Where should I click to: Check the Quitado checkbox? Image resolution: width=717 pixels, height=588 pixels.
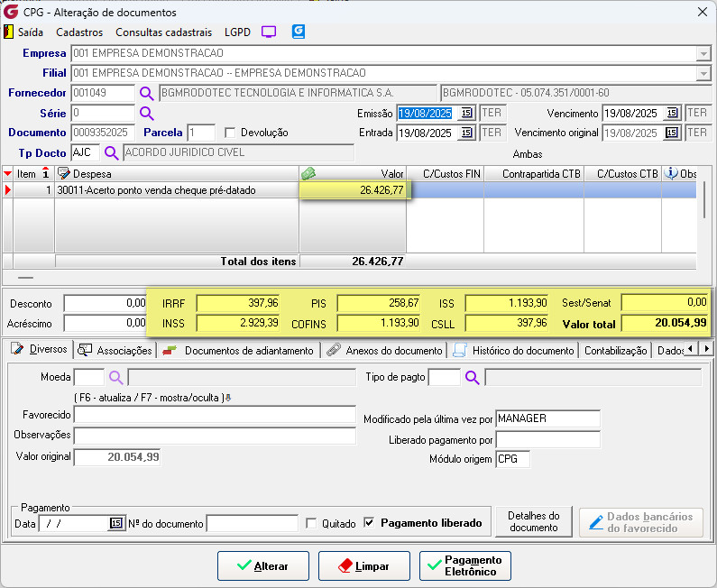311,524
